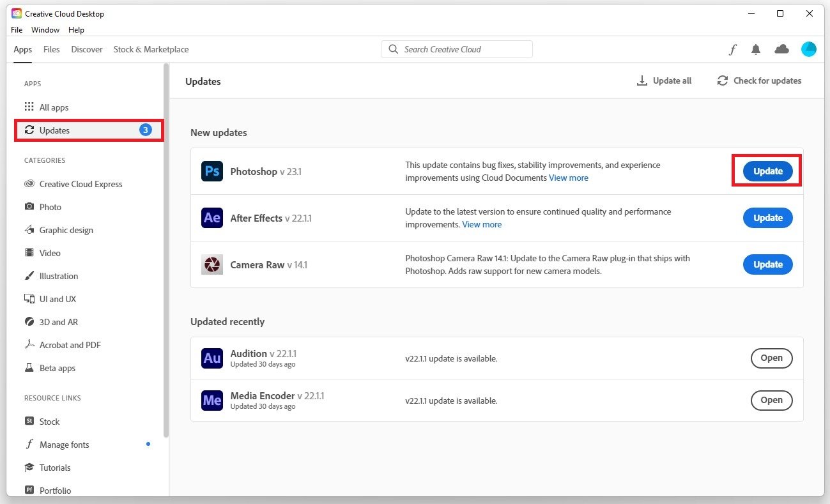
Task: Click the Media Encoder app icon
Action: click(212, 401)
